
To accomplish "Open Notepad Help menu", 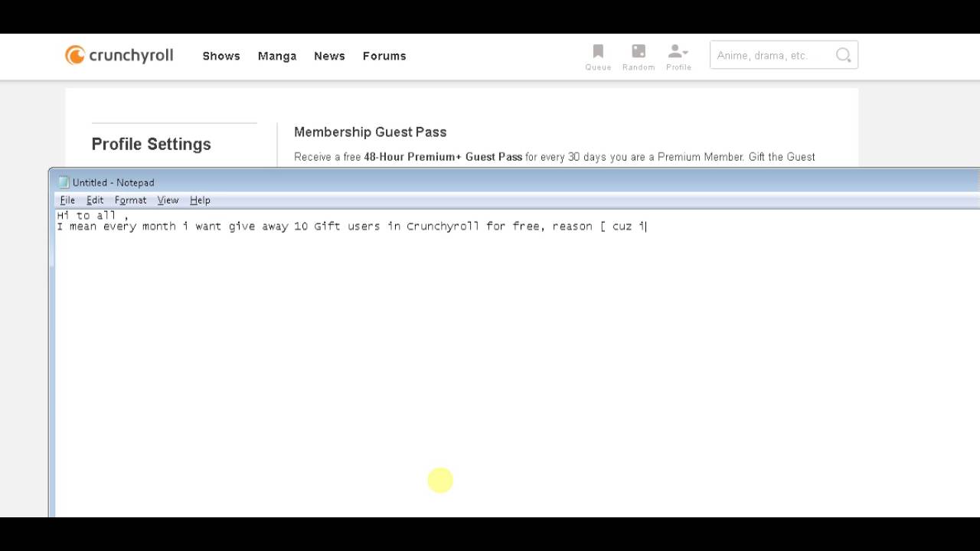I will click(200, 201).
